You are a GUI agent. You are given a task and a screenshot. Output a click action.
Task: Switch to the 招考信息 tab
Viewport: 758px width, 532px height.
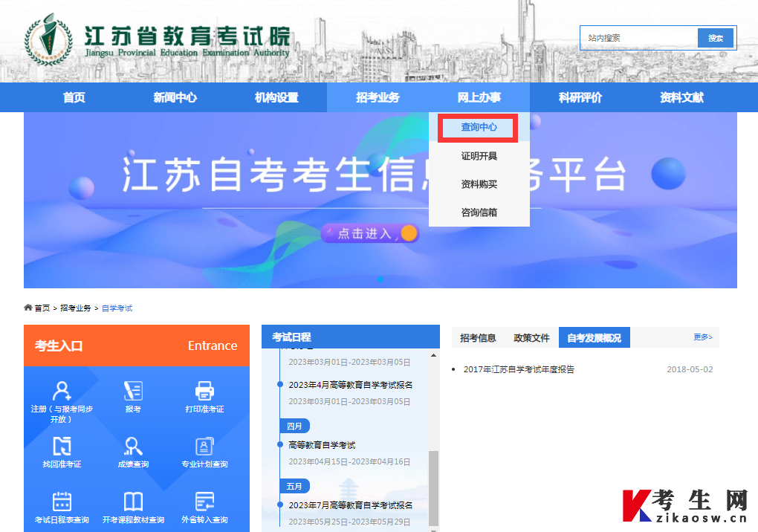478,338
